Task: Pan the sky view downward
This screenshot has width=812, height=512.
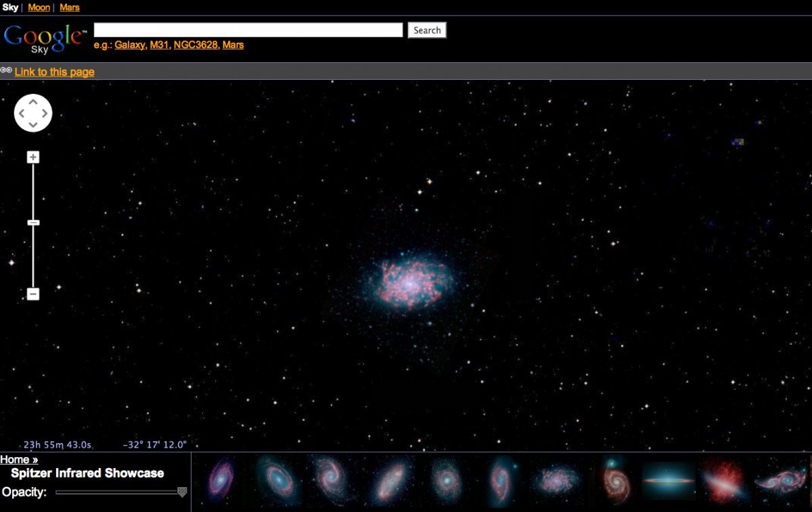Action: coord(33,125)
